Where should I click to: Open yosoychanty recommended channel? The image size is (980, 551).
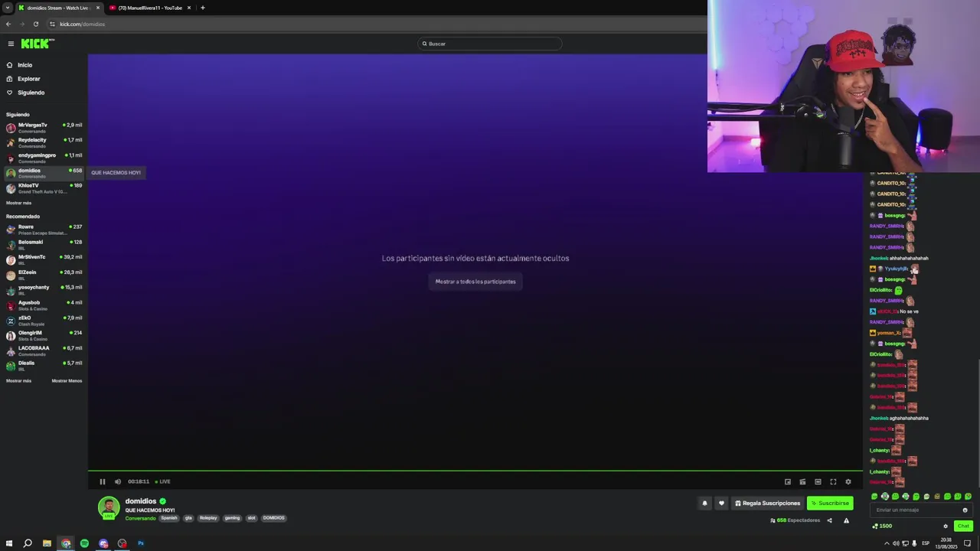pos(44,290)
